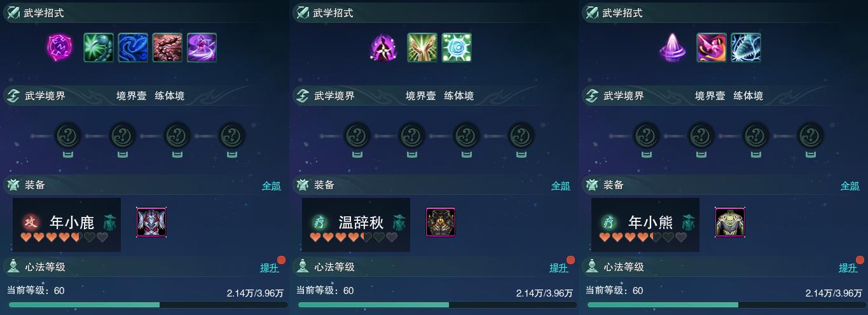
Task: Select the pink dancer skill icon
Action: 712,48
